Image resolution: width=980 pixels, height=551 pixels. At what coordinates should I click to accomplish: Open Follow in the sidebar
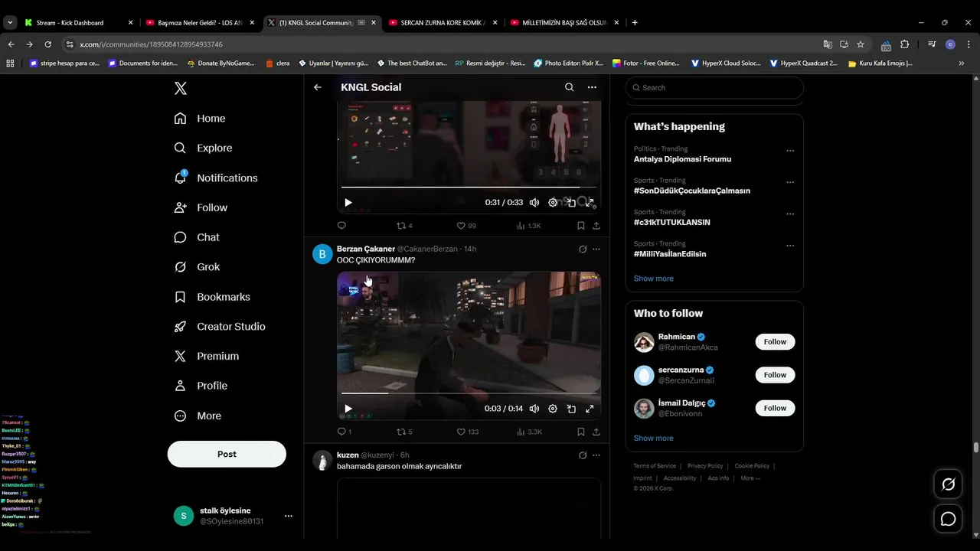point(201,207)
